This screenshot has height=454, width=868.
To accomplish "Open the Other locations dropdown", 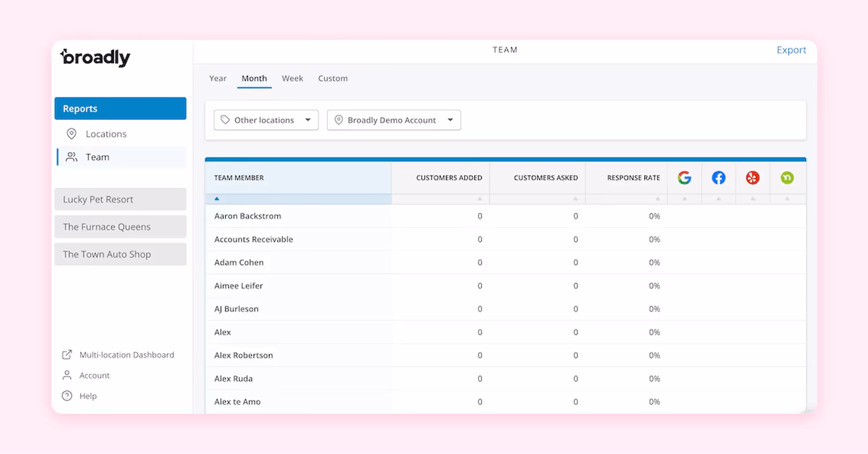I will click(266, 120).
